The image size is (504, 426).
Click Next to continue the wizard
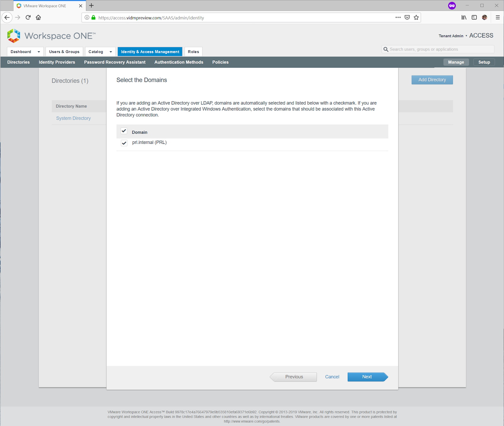[x=368, y=377]
